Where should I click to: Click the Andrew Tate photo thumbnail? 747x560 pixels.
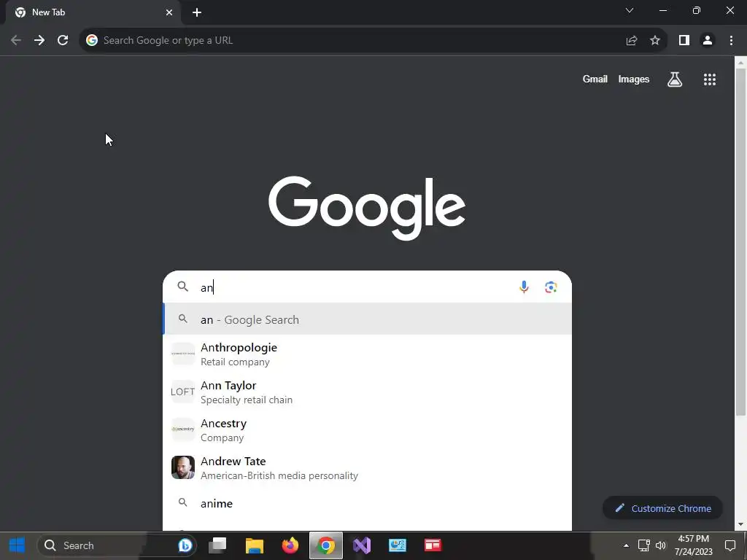pos(183,467)
